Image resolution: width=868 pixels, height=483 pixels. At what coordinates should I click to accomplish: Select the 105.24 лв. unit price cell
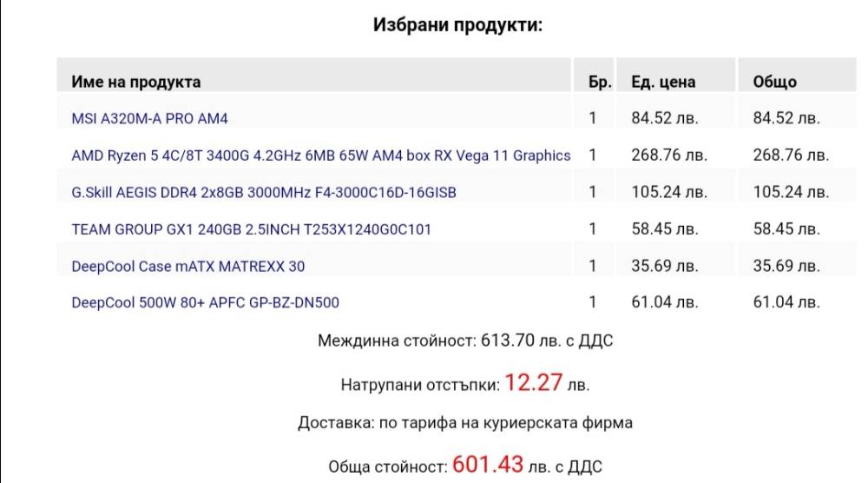pyautogui.click(x=669, y=192)
